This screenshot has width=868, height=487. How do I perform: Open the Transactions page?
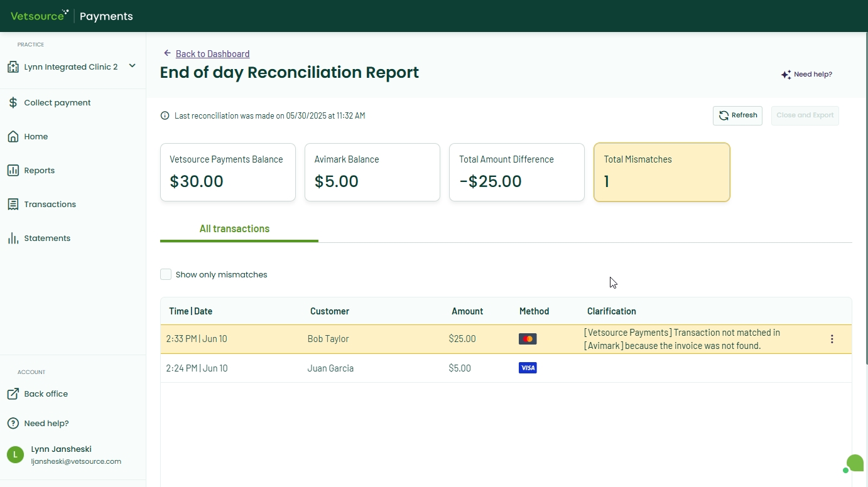point(50,205)
